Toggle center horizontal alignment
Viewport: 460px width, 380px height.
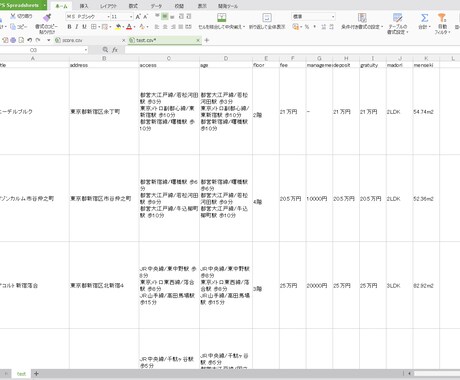pyautogui.click(x=165, y=27)
